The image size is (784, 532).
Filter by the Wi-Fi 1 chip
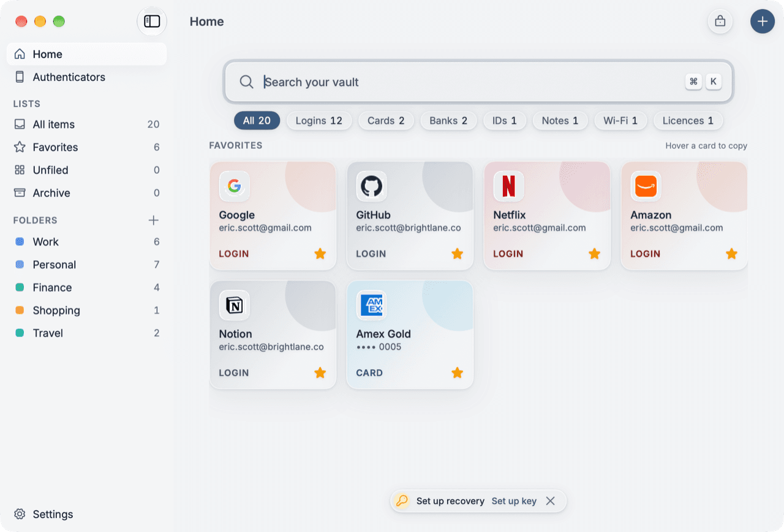click(x=620, y=121)
